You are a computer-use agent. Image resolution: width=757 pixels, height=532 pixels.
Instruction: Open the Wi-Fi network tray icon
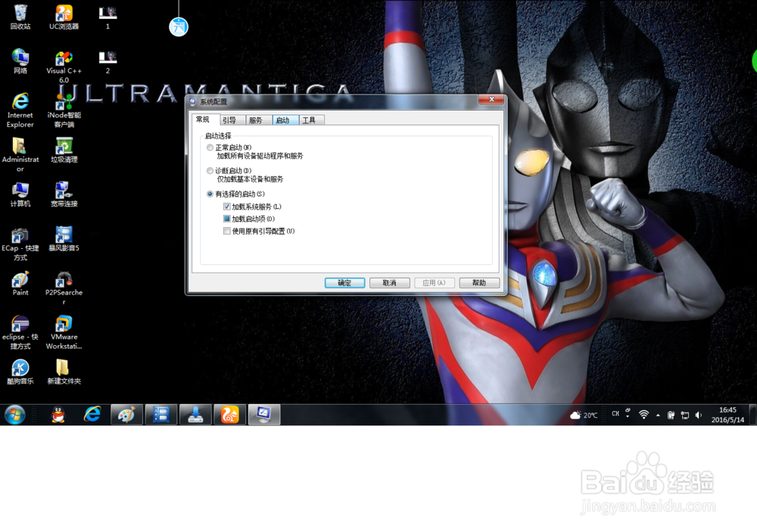pyautogui.click(x=643, y=415)
